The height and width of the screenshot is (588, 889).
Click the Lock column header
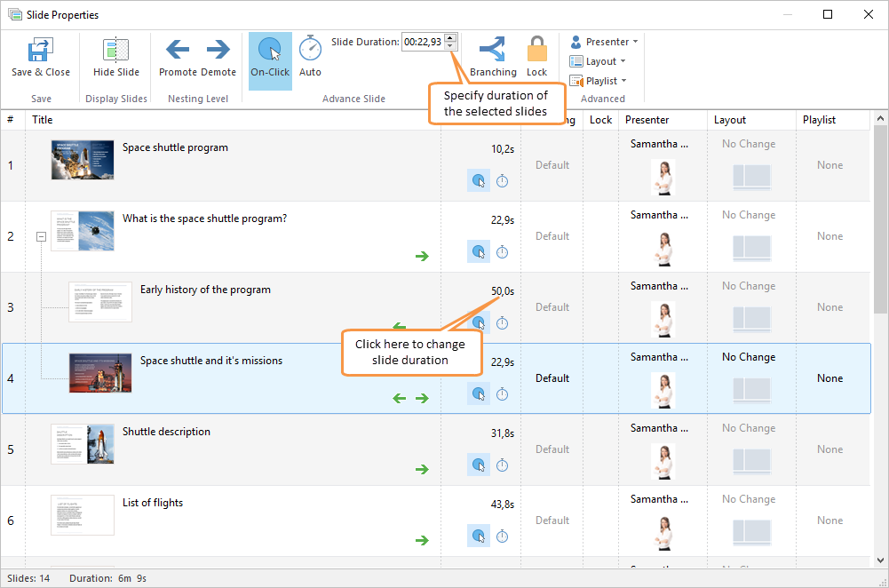pos(600,120)
